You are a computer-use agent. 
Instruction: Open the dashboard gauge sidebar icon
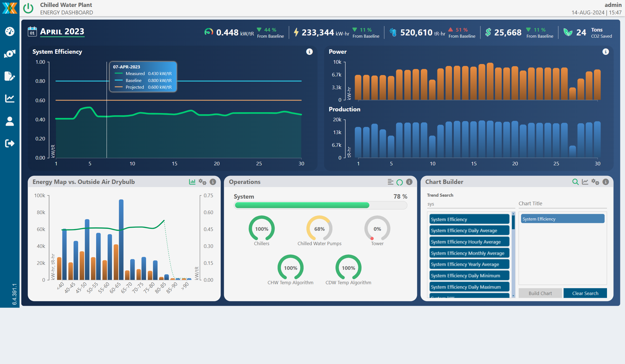coord(10,31)
